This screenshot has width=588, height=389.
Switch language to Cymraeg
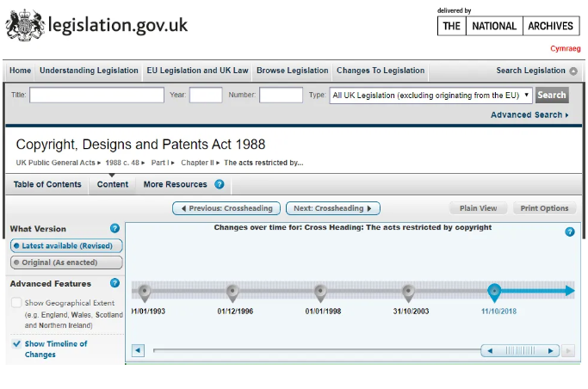(566, 49)
